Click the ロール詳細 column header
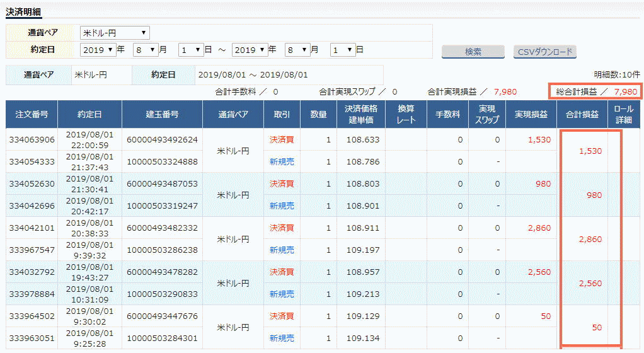The height and width of the screenshot is (353, 644). (623, 114)
